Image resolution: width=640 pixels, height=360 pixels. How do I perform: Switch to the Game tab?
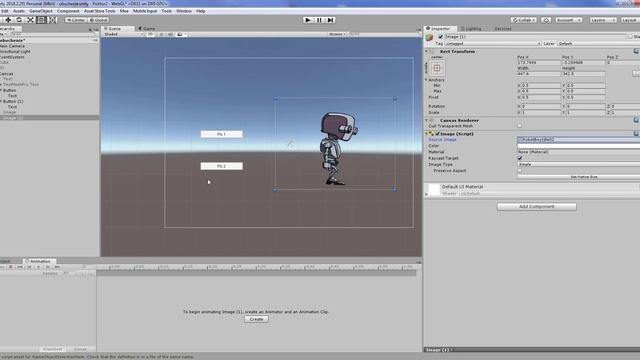[x=147, y=29]
